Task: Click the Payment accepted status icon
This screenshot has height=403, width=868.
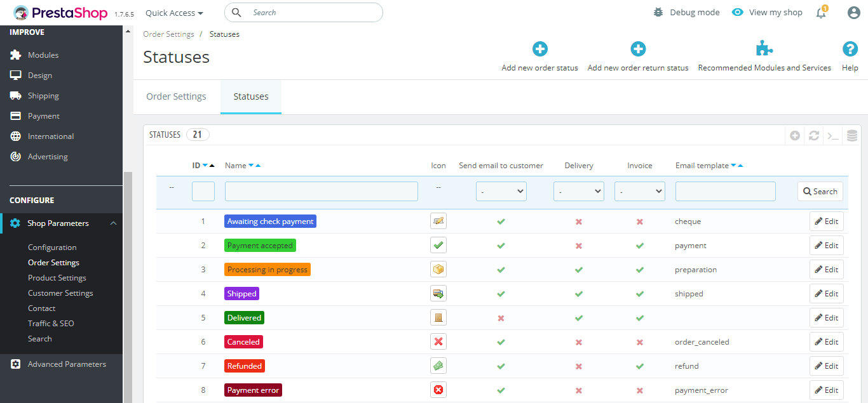Action: pyautogui.click(x=438, y=245)
